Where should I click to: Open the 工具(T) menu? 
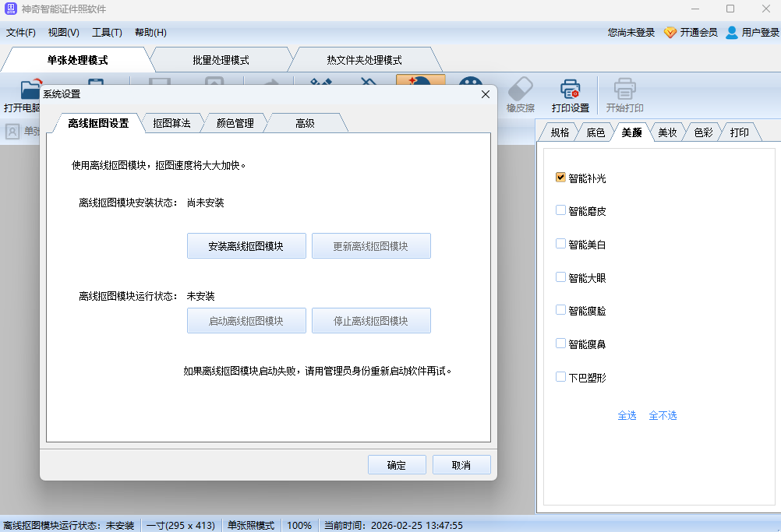pos(107,32)
